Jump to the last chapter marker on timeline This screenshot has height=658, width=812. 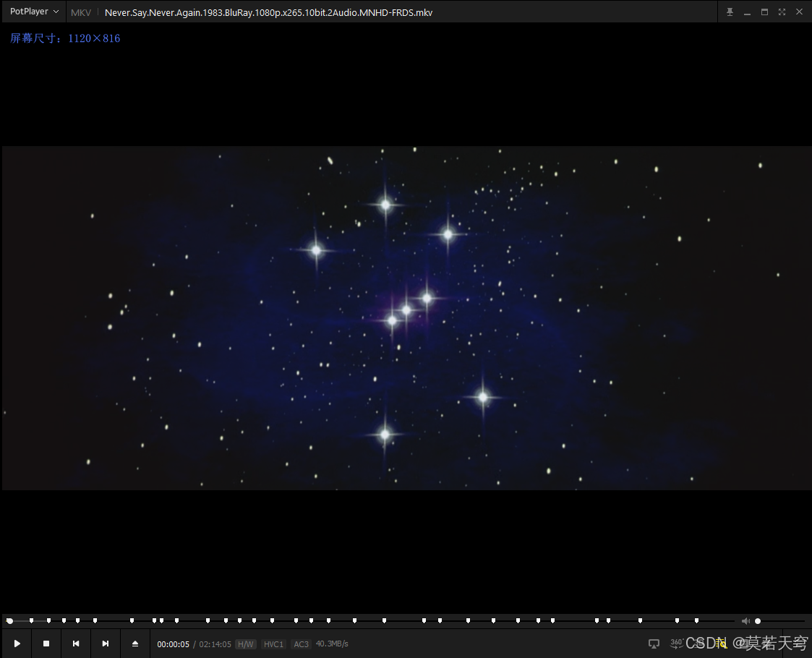(696, 620)
